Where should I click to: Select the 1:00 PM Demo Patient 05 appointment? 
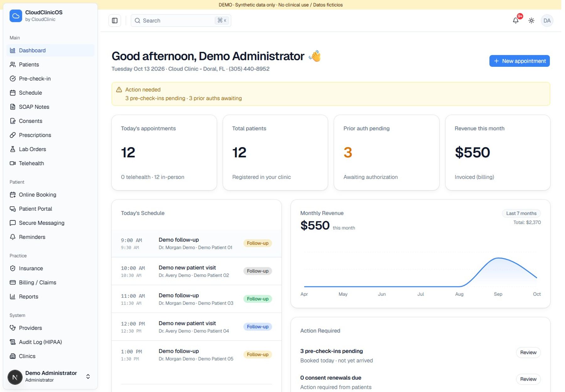196,355
